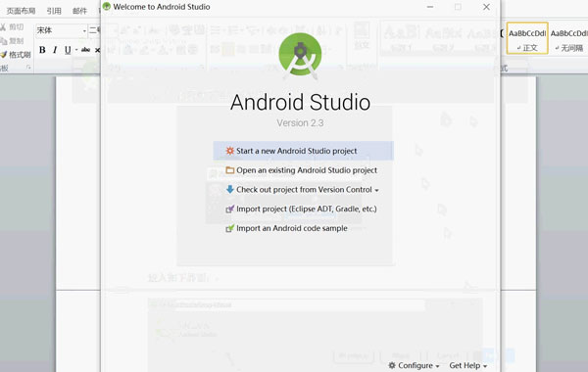Toggle Underline formatting in Word
Viewport: 588px width, 372px height.
tap(68, 50)
